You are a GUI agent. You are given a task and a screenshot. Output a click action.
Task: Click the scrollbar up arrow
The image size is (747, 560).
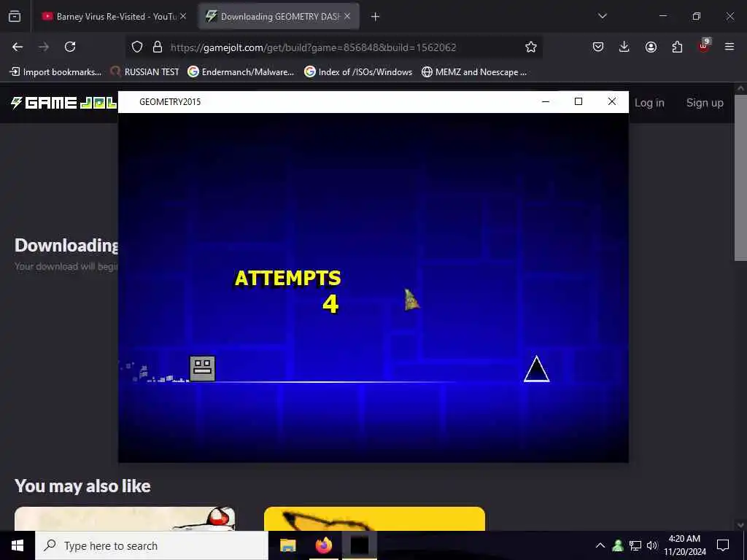tap(740, 88)
